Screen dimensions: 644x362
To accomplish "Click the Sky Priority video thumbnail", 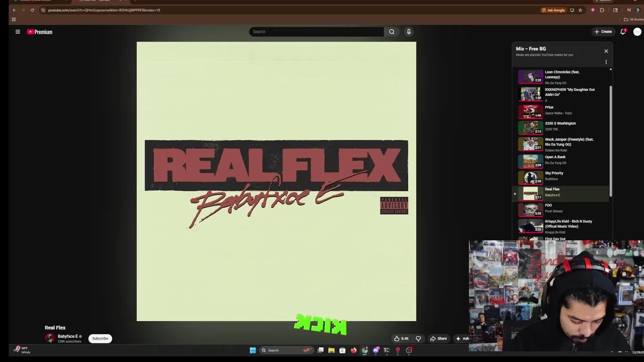I will coord(530,177).
